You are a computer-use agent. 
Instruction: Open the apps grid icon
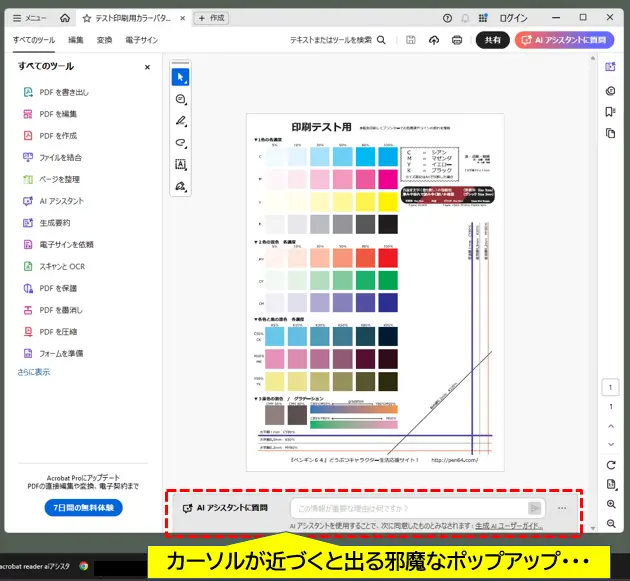click(483, 18)
